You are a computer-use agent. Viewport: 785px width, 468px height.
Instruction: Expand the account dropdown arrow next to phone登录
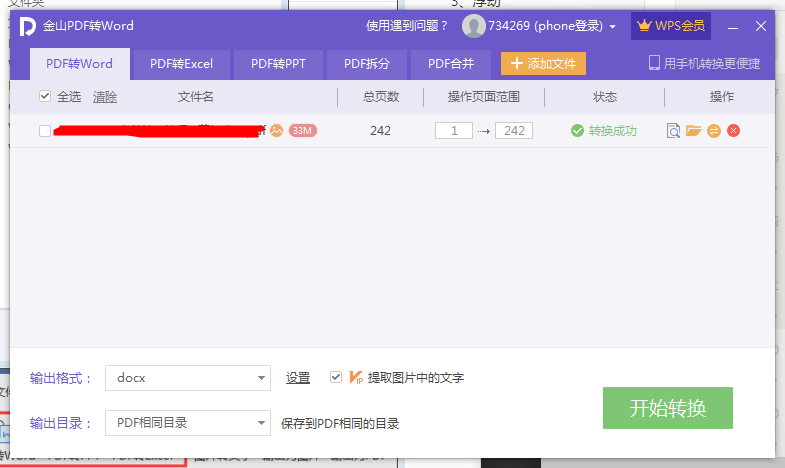(x=613, y=27)
